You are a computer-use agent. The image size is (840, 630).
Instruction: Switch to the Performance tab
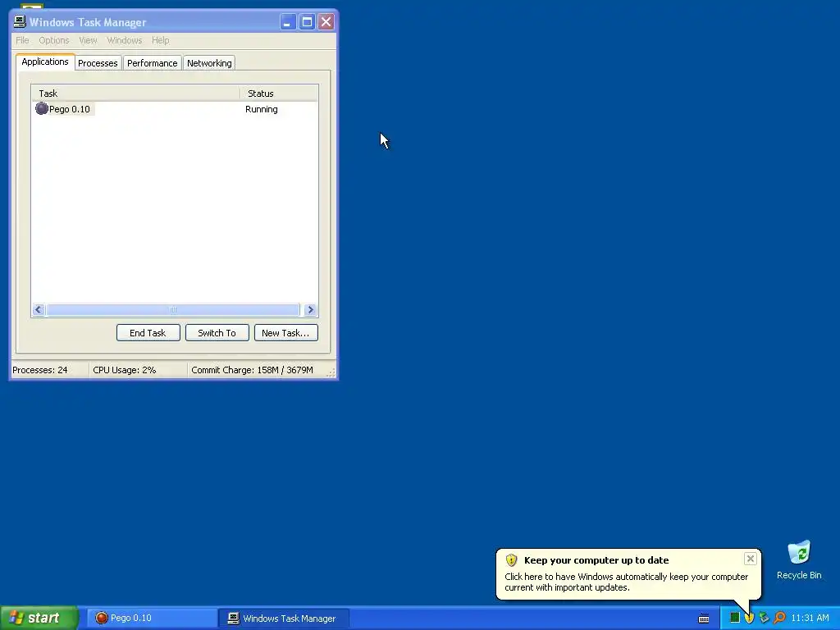(x=152, y=63)
